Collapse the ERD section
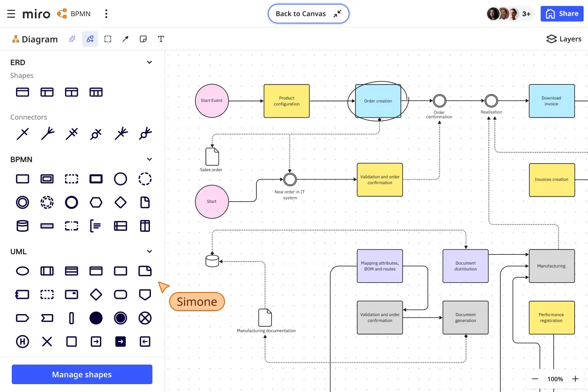 [x=149, y=62]
